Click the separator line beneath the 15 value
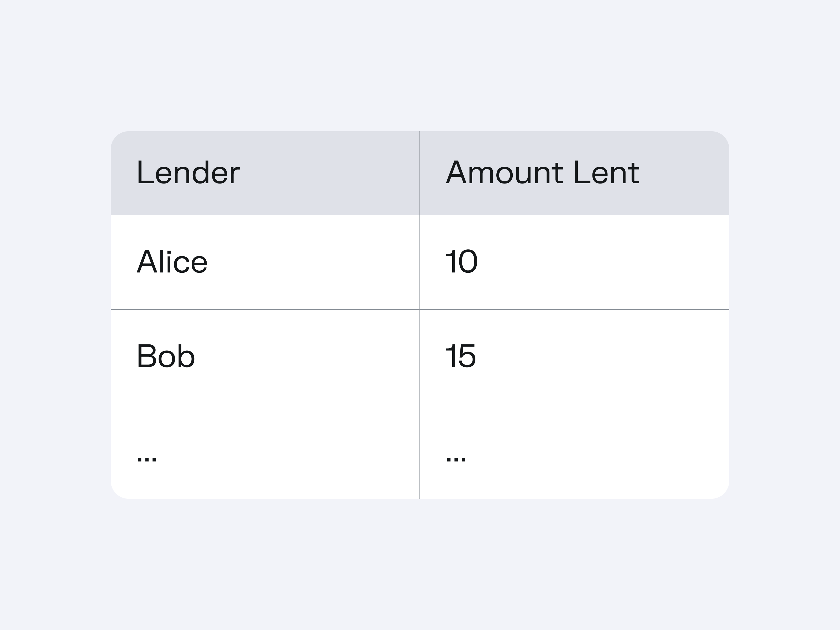Image resolution: width=840 pixels, height=630 pixels. pos(574,404)
